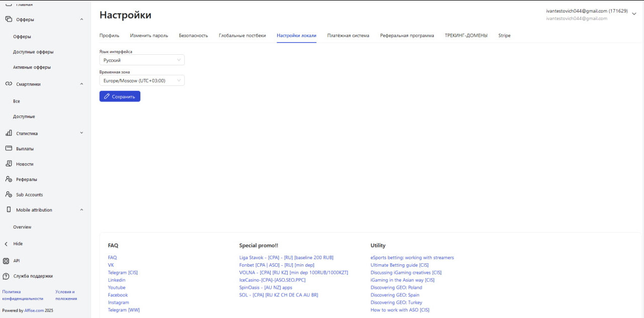Click the Statistics bar chart icon
Image resolution: width=644 pixels, height=318 pixels.
(x=8, y=133)
